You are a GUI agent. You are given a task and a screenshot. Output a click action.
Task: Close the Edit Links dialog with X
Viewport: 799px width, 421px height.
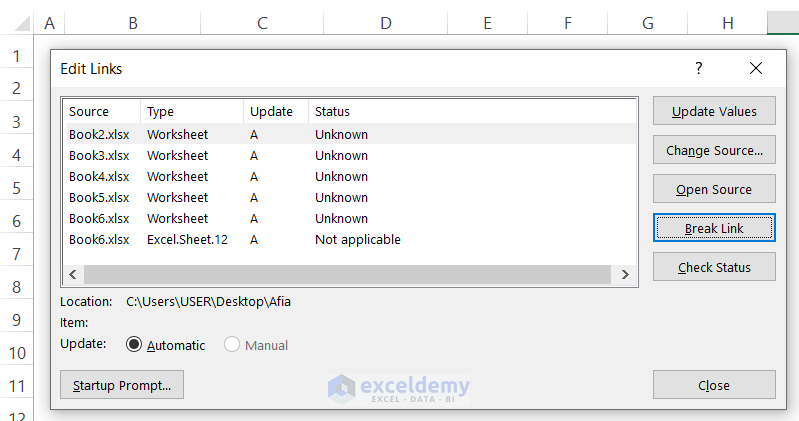pos(755,69)
